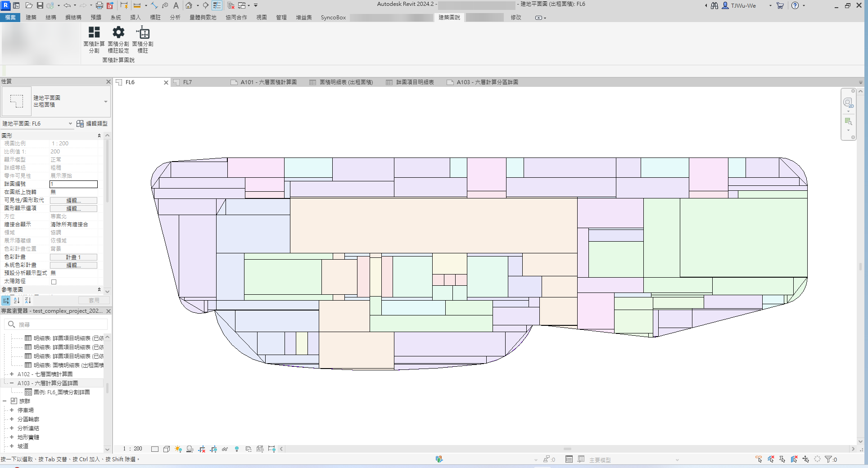The width and height of the screenshot is (868, 468).
Task: Toggle alphabetical ascending sort in properties
Action: 17,301
